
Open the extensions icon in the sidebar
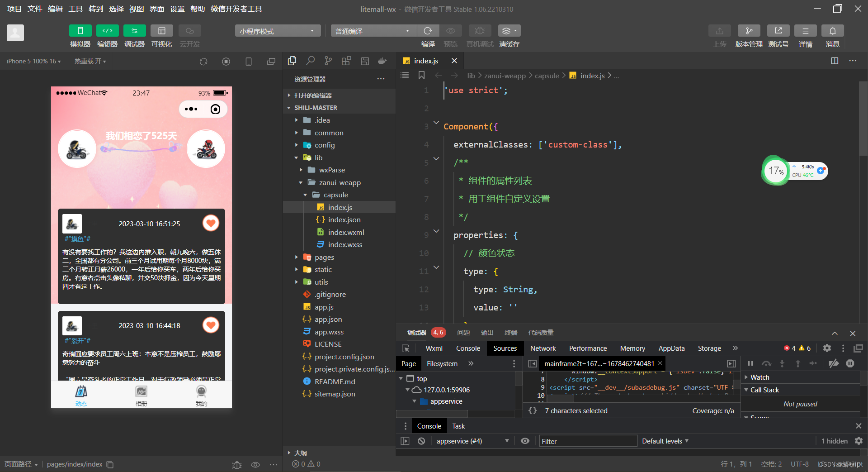click(346, 61)
